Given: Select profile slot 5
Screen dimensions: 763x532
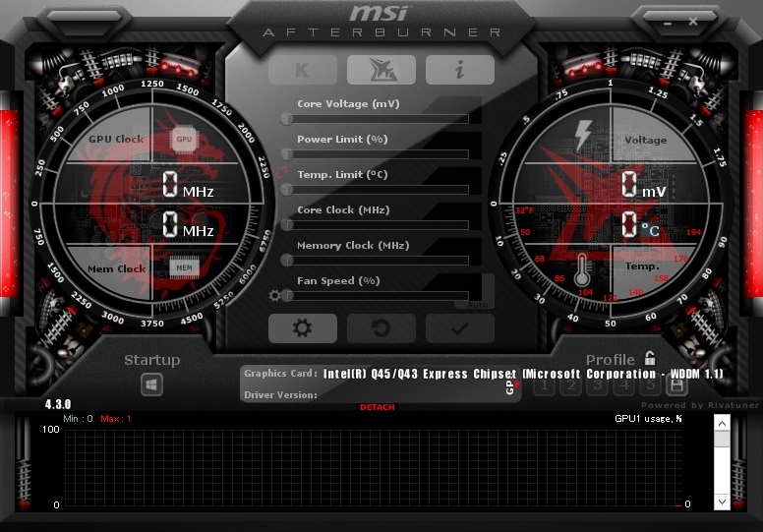Looking at the screenshot, I should coord(650,386).
